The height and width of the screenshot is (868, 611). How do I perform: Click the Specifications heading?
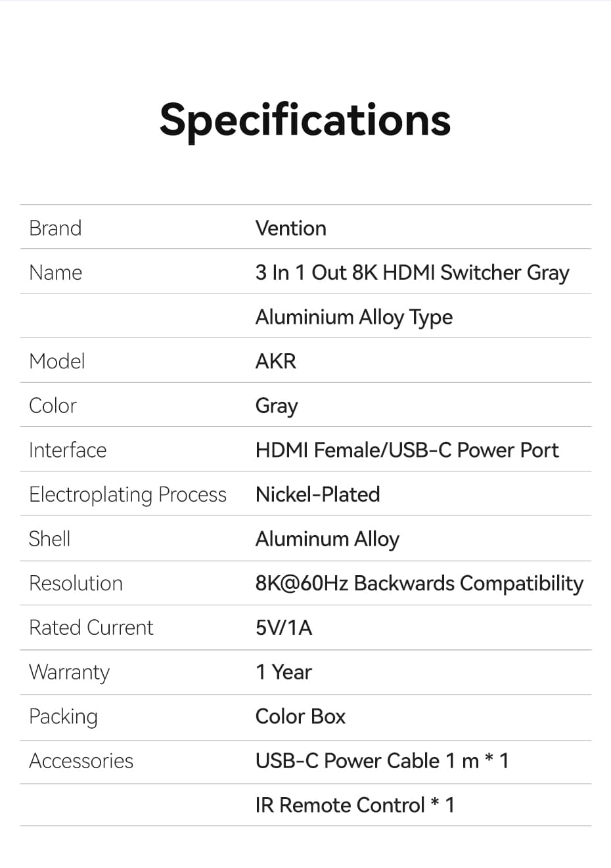point(305,121)
